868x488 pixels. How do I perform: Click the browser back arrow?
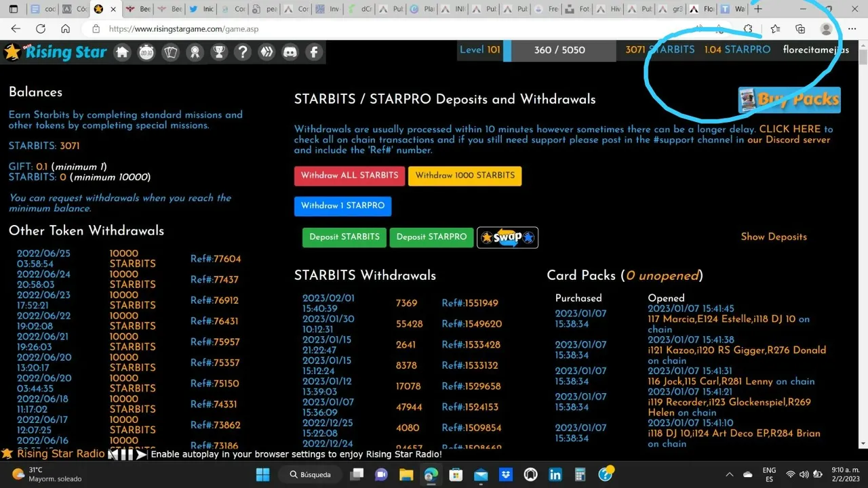(16, 29)
